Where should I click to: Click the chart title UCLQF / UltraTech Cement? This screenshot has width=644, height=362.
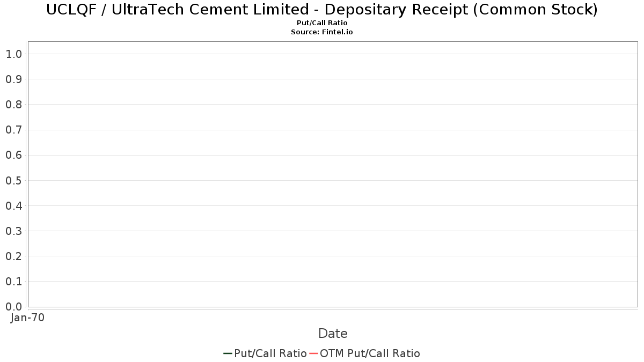point(322,10)
